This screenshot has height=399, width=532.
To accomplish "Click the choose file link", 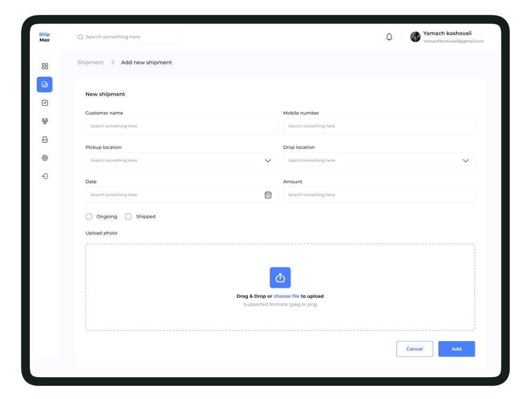I will pyautogui.click(x=286, y=296).
